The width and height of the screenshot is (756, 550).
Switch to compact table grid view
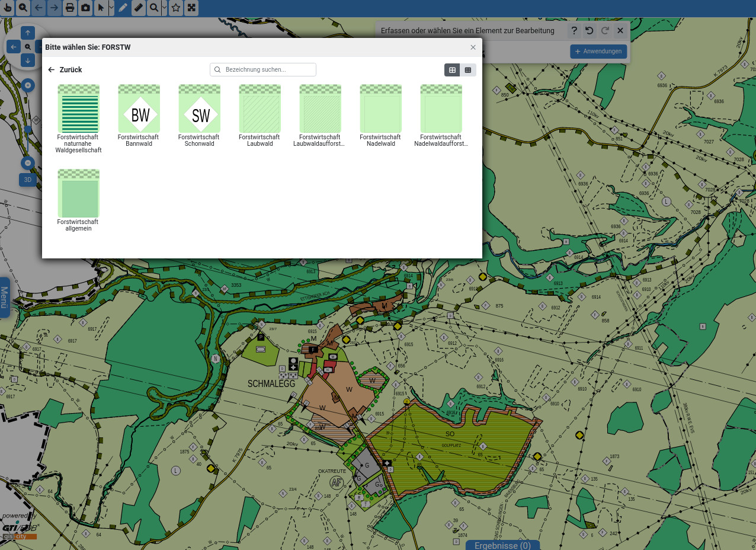[x=468, y=70]
